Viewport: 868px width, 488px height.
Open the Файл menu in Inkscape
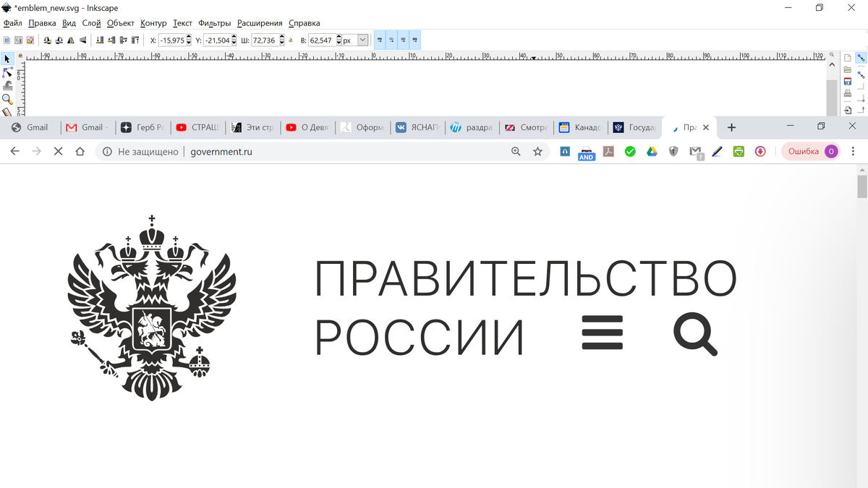pyautogui.click(x=12, y=23)
